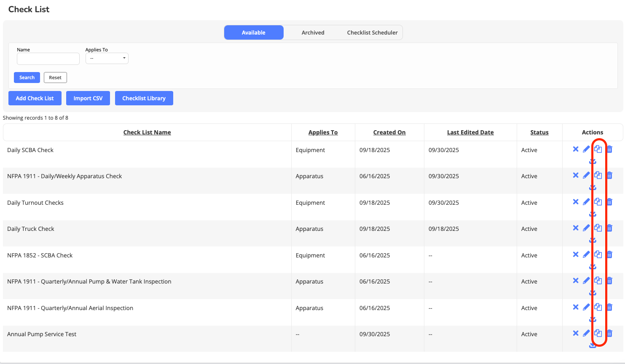Edit the Daily Turnout Checks checklist via pencil icon
This screenshot has height=364, width=625.
[x=586, y=202]
